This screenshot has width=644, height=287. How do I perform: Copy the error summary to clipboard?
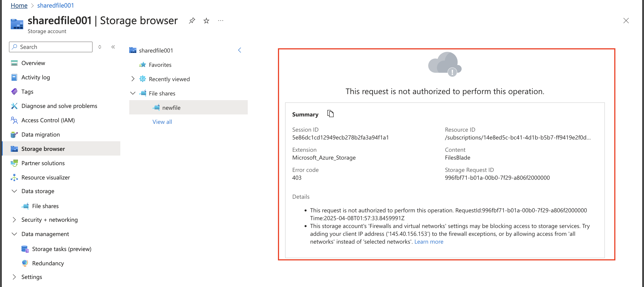click(330, 114)
